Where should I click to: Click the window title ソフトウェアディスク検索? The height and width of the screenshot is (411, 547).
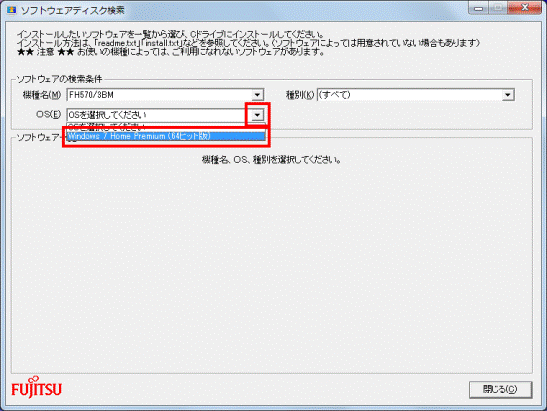click(73, 10)
